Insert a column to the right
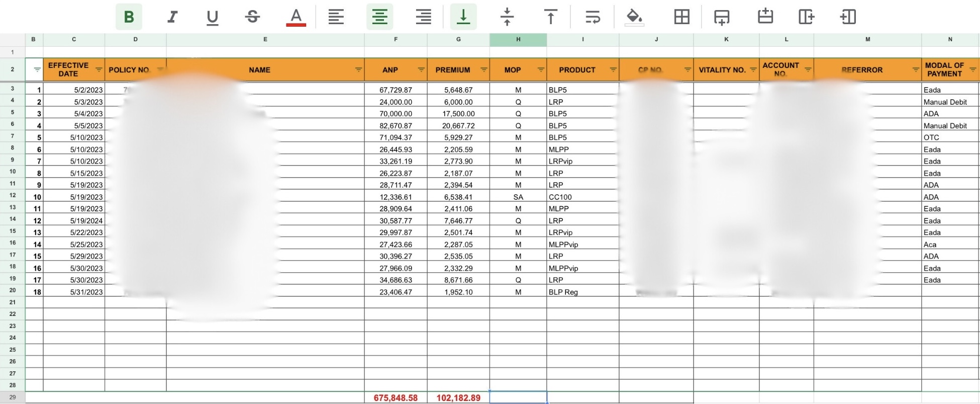The height and width of the screenshot is (404, 980). [806, 17]
